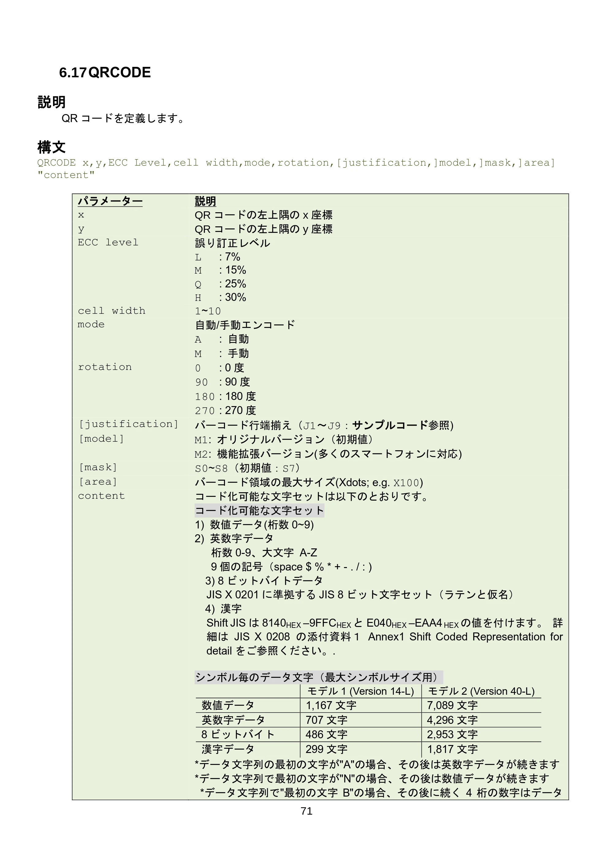This screenshot has height=868, width=613.
Task: Click the '"content"' syntax text
Action: [66, 175]
